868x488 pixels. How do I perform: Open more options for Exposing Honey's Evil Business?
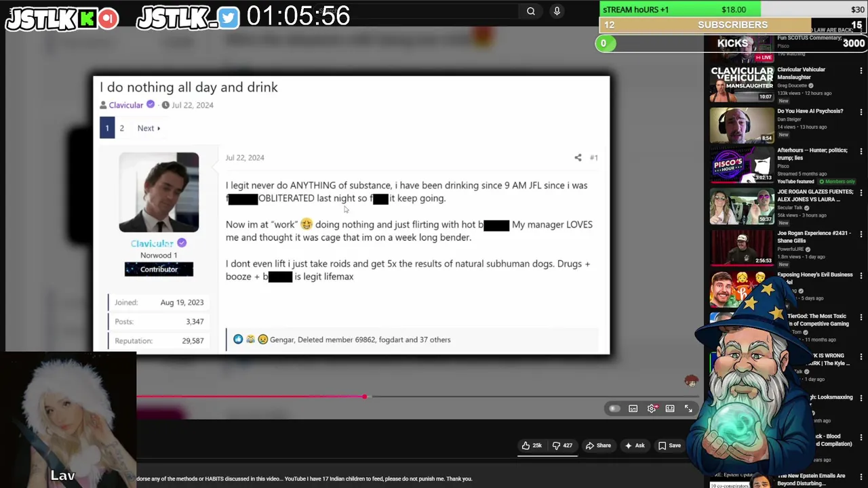coord(861,275)
